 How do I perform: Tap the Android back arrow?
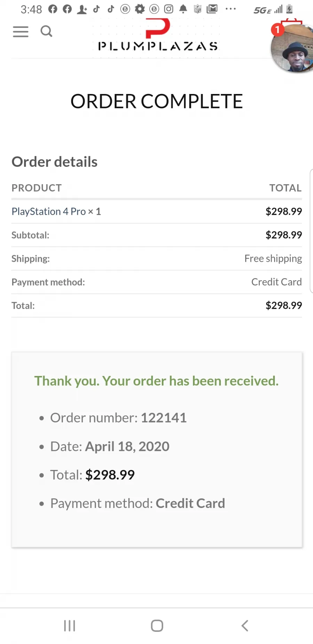(245, 626)
